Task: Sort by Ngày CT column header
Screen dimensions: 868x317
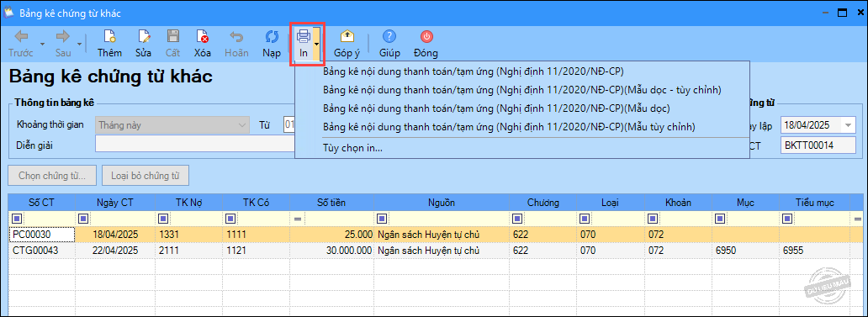Action: coord(115,203)
